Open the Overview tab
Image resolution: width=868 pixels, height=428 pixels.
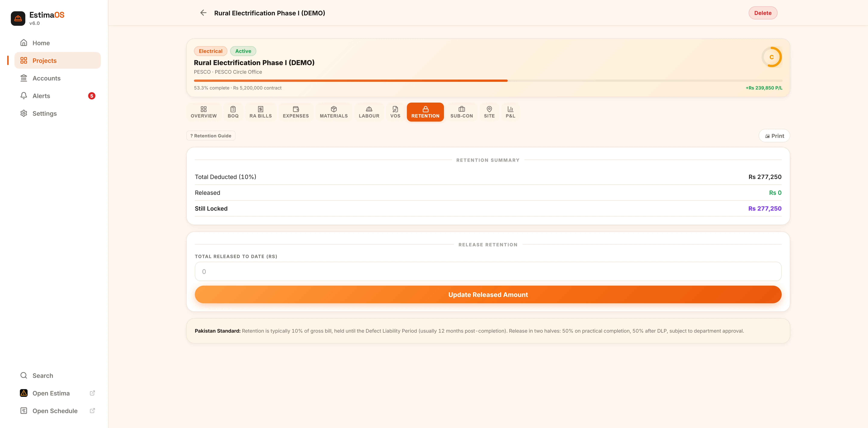tap(204, 112)
